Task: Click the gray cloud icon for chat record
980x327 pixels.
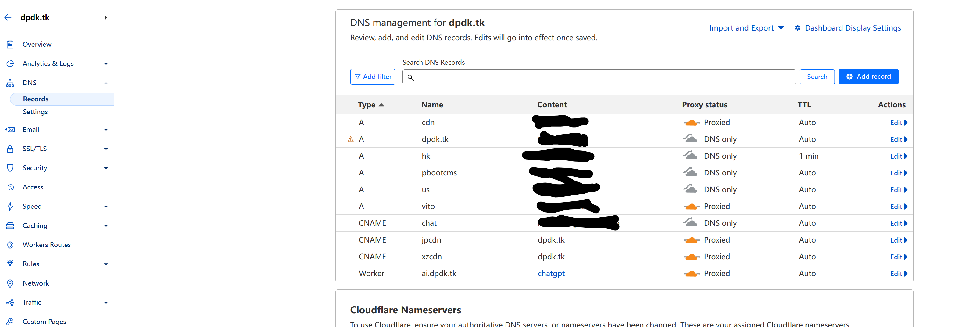Action: (691, 222)
